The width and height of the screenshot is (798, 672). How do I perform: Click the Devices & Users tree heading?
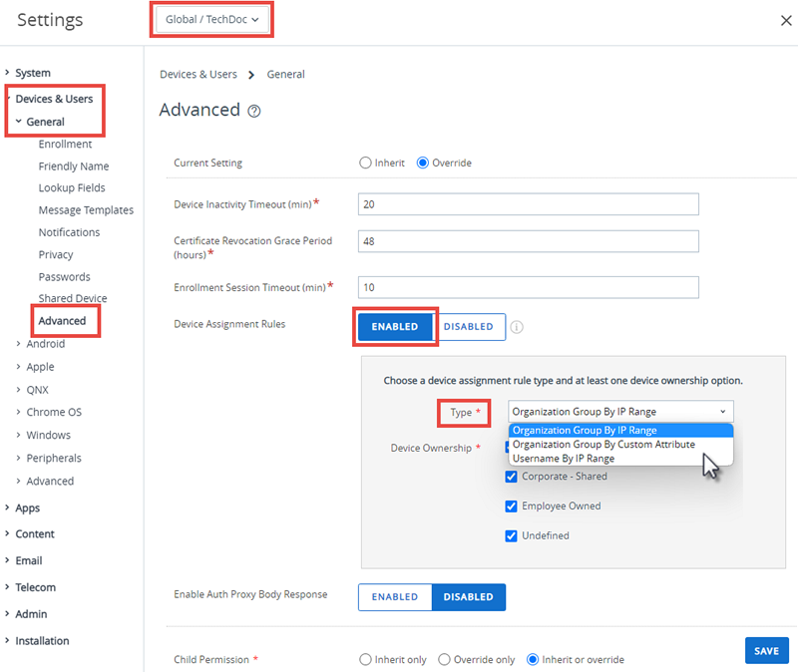click(55, 99)
